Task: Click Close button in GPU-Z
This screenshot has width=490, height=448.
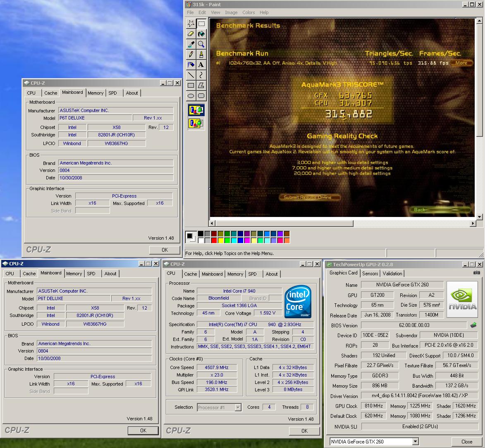Action: 467,441
